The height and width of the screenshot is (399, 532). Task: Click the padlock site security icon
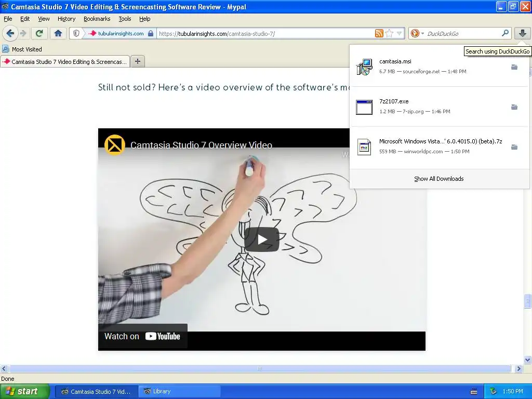pyautogui.click(x=151, y=33)
